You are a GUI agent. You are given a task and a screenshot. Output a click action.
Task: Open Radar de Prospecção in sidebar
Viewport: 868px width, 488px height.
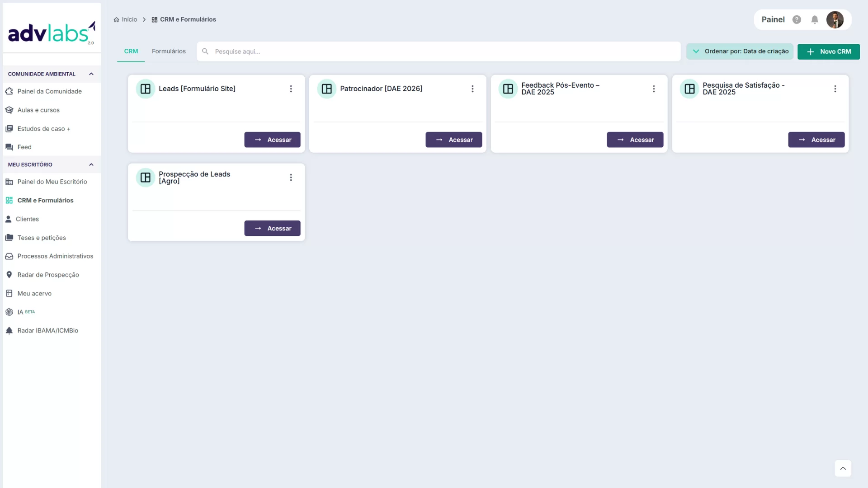(48, 275)
